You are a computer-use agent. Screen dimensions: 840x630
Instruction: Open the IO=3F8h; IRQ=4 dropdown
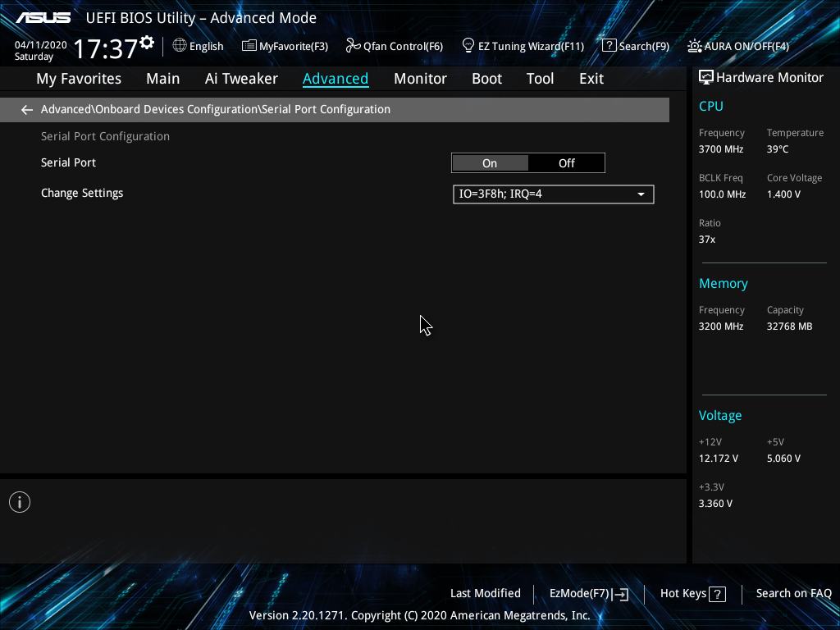(554, 194)
